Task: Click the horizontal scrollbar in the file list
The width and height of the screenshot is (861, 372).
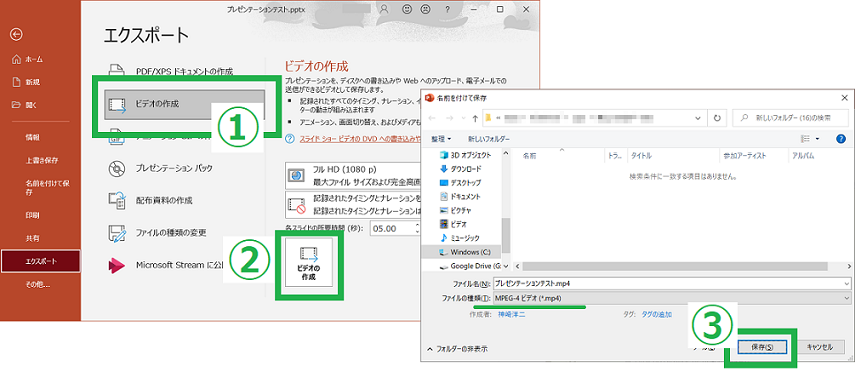Action: [x=675, y=266]
